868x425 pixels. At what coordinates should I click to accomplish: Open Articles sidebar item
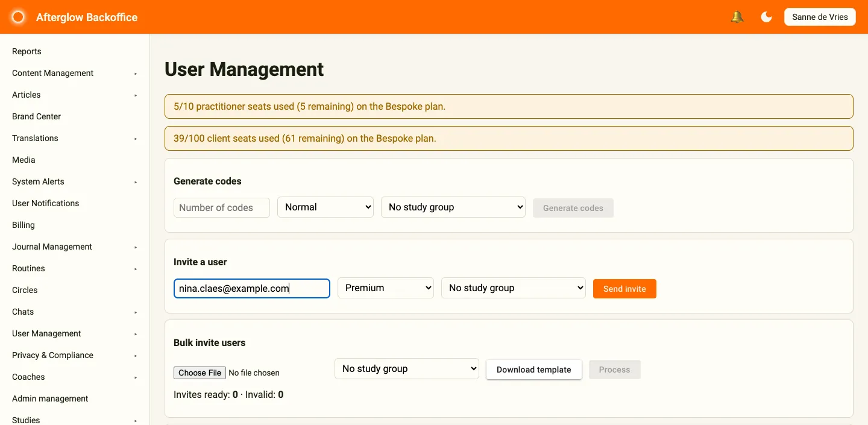[x=26, y=95]
